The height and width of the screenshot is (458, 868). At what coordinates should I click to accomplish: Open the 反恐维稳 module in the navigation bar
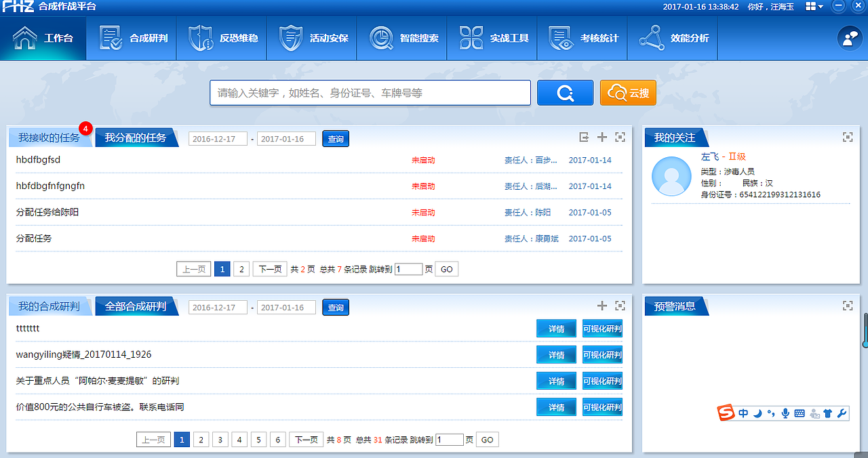coord(221,39)
